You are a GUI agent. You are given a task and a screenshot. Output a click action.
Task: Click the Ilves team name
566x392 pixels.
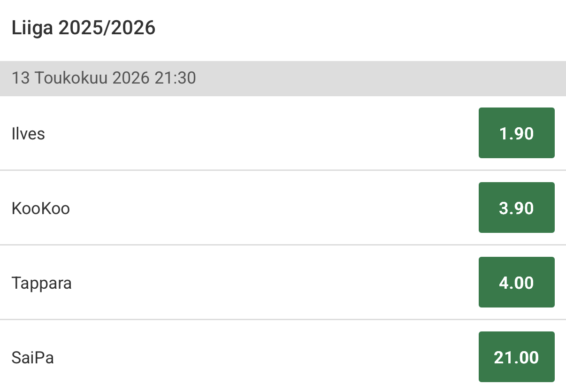(28, 134)
